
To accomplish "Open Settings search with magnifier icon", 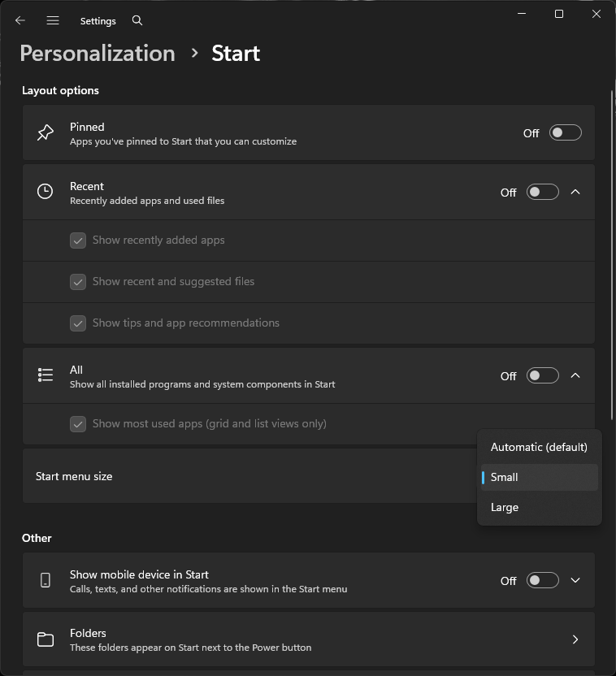I will point(137,20).
